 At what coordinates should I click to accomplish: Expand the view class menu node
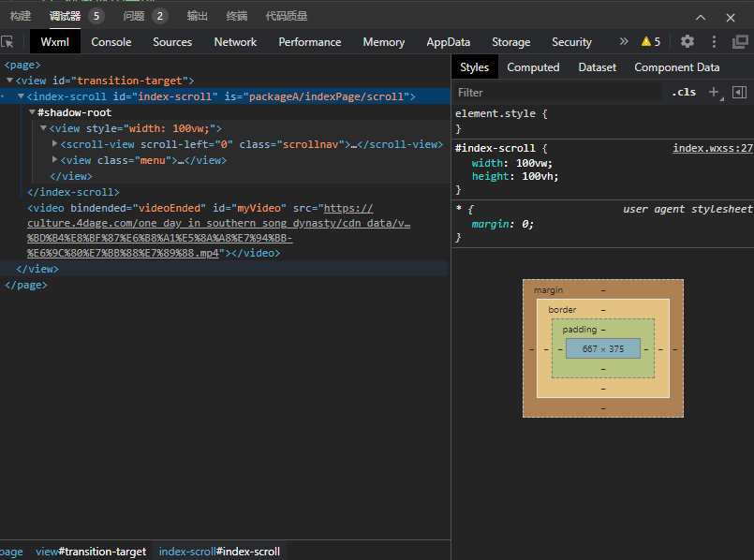click(x=54, y=160)
